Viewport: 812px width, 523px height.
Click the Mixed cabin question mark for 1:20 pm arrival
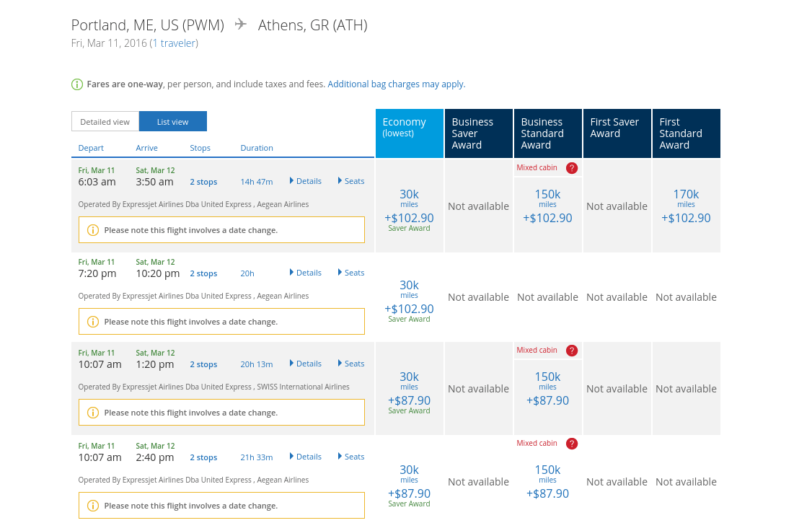coord(572,351)
